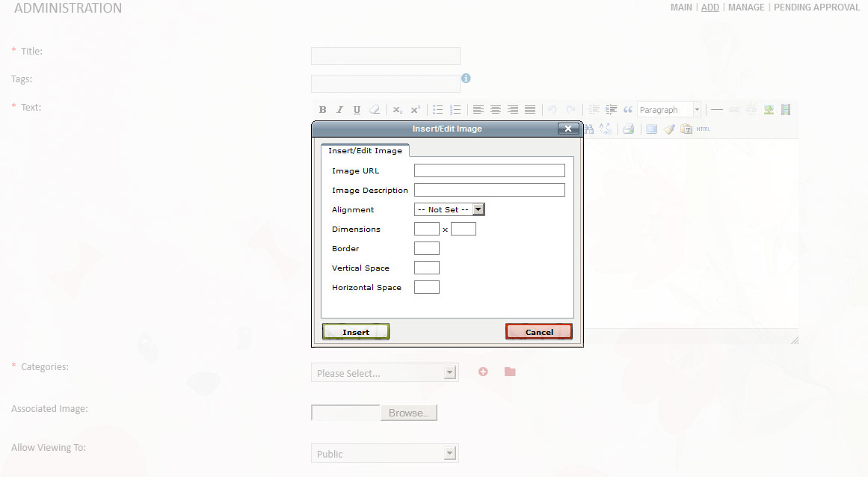Align text left
The image size is (868, 477).
click(x=478, y=110)
